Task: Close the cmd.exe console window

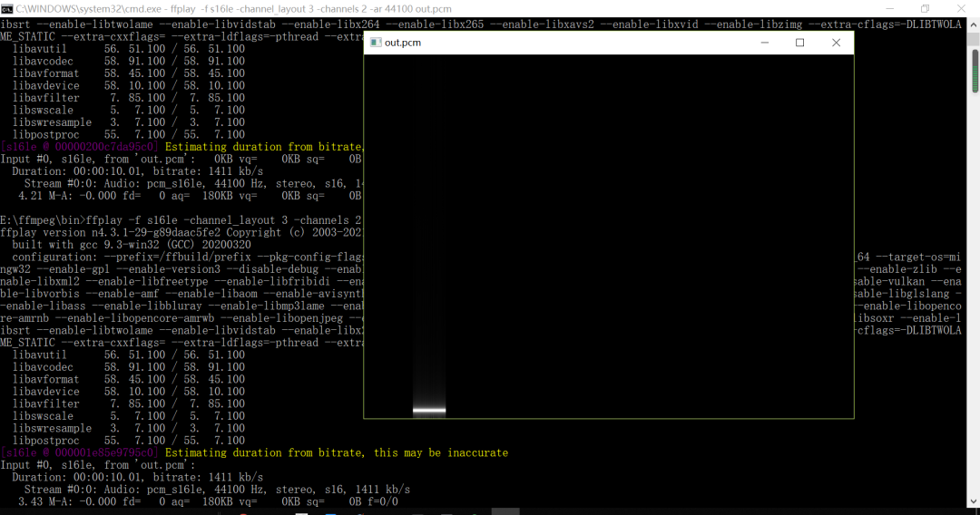Action: [961, 9]
